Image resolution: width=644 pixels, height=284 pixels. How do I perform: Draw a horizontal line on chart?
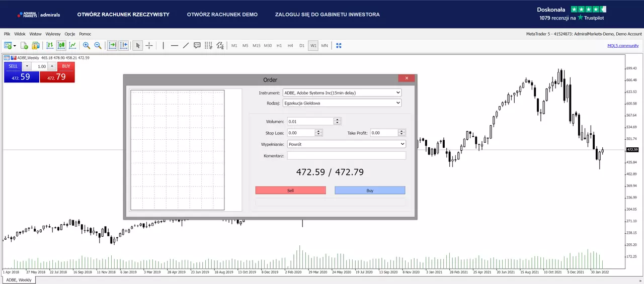click(x=175, y=45)
